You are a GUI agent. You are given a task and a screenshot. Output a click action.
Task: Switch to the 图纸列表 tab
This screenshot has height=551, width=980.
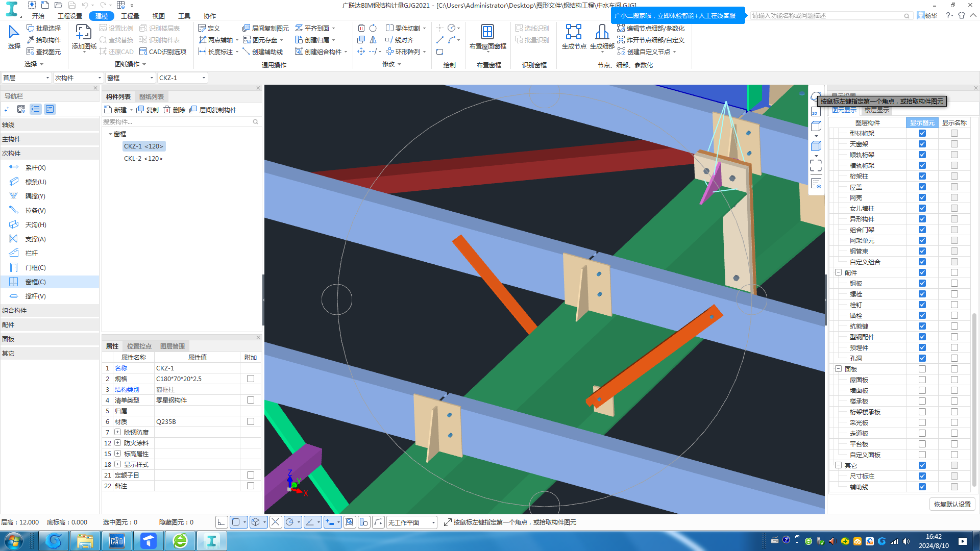click(x=152, y=96)
